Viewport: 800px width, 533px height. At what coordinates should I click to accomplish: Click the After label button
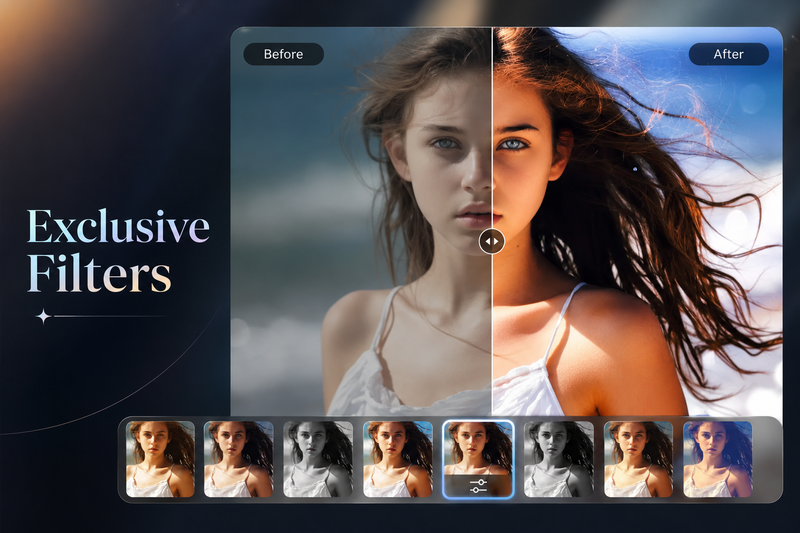point(729,54)
